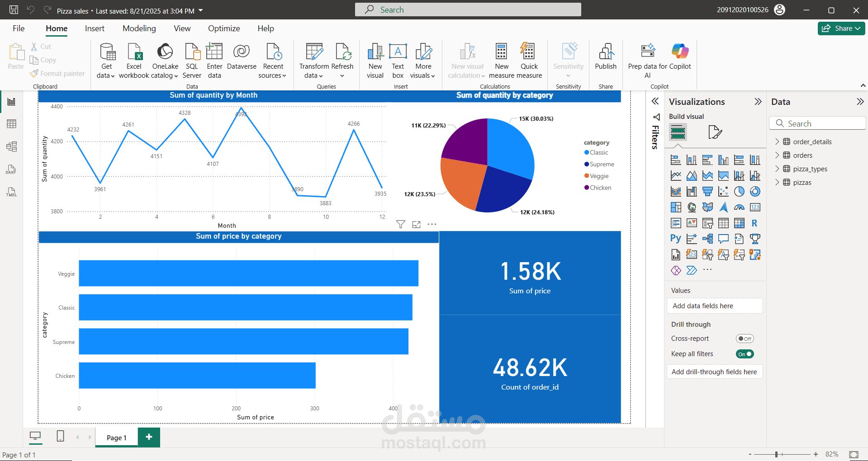Open the File menu
The image size is (868, 461).
(x=19, y=28)
